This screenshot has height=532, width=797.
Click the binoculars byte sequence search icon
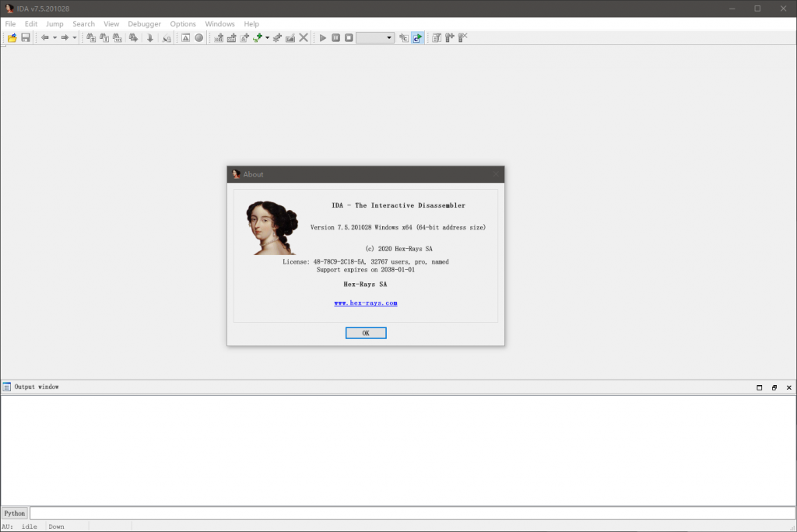pyautogui.click(x=118, y=37)
